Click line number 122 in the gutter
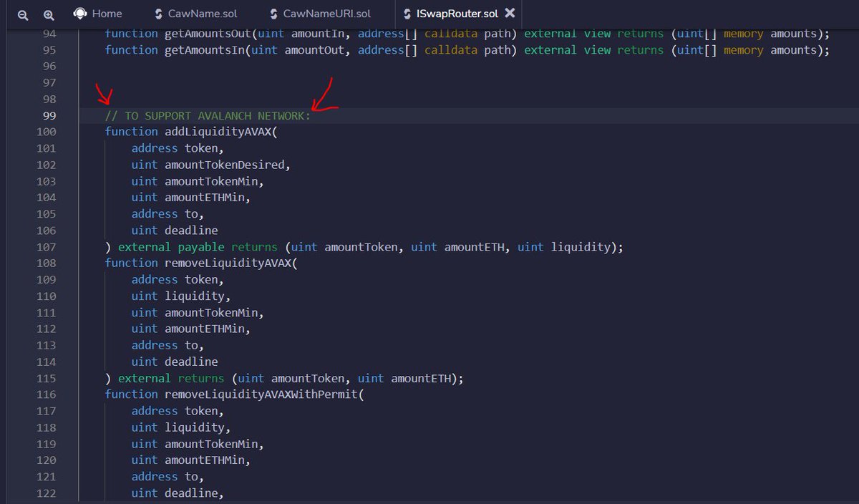 (x=46, y=493)
